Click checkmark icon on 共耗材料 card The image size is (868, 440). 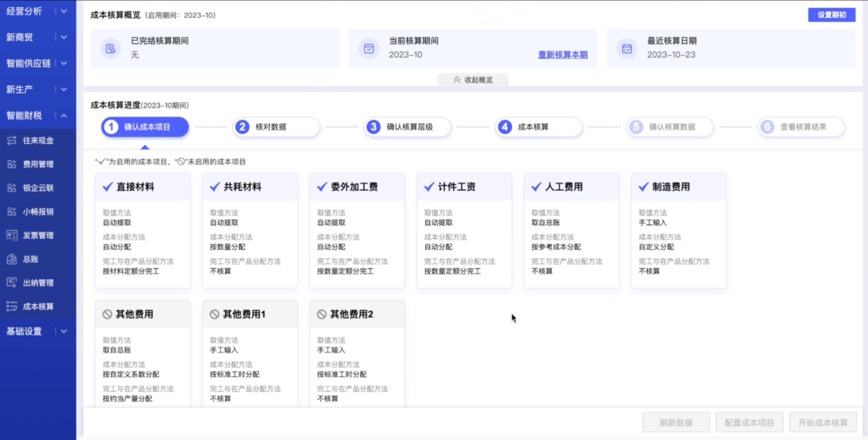(x=215, y=187)
